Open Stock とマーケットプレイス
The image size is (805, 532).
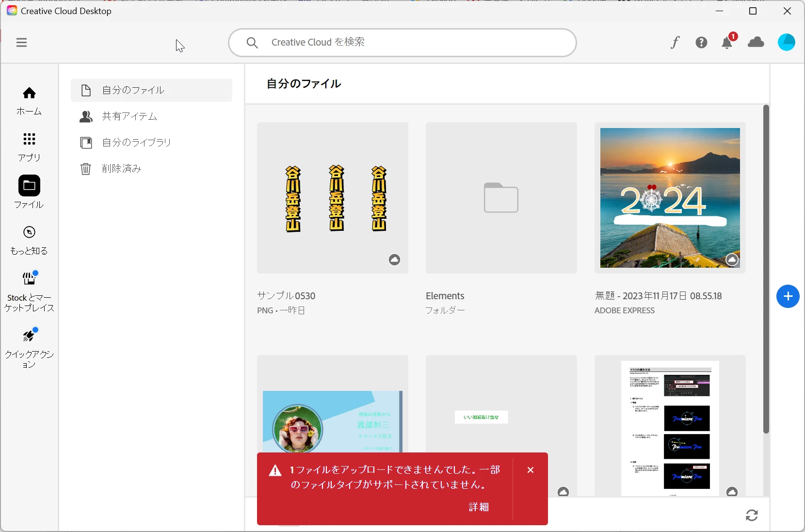29,291
